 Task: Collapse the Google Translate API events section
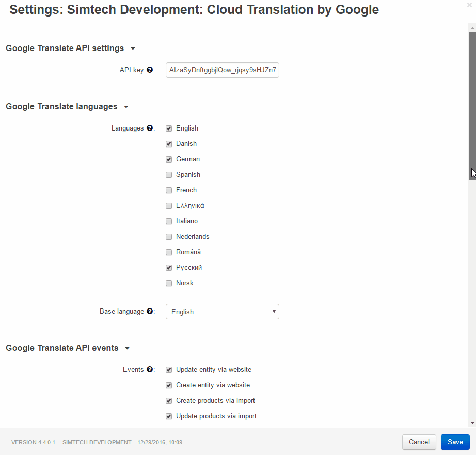(68, 348)
